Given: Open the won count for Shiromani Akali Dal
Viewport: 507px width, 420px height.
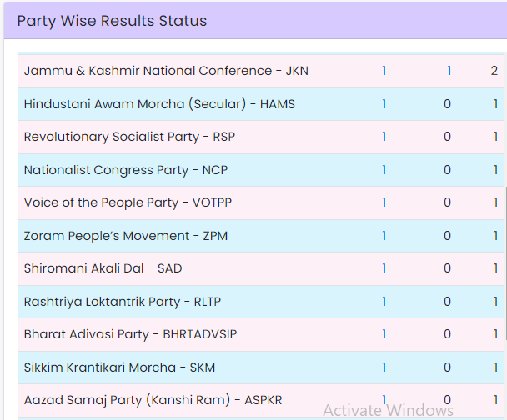Looking at the screenshot, I should click(x=384, y=268).
